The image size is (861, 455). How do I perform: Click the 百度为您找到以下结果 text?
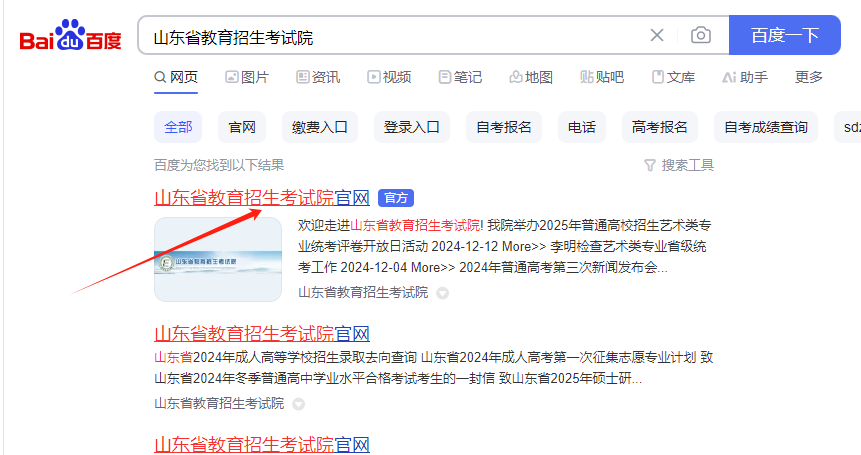coord(219,165)
